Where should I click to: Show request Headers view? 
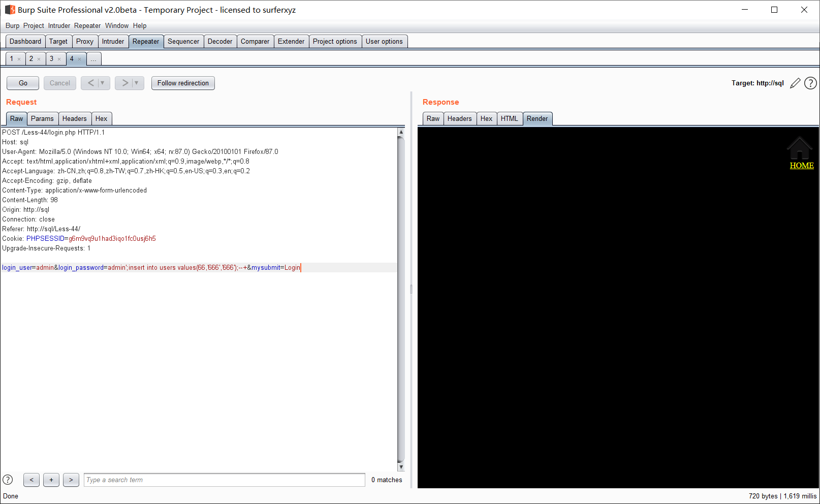[75, 119]
